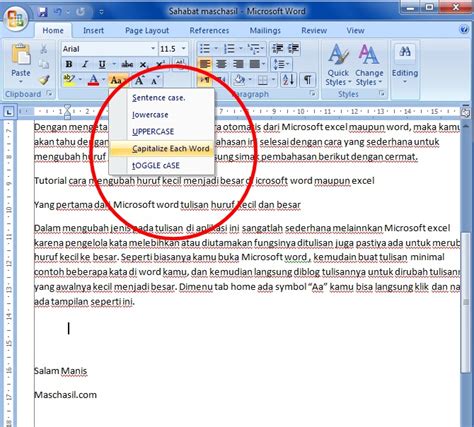Screen dimensions: 474x427
Task: Open shading color bucket
Action: click(239, 80)
